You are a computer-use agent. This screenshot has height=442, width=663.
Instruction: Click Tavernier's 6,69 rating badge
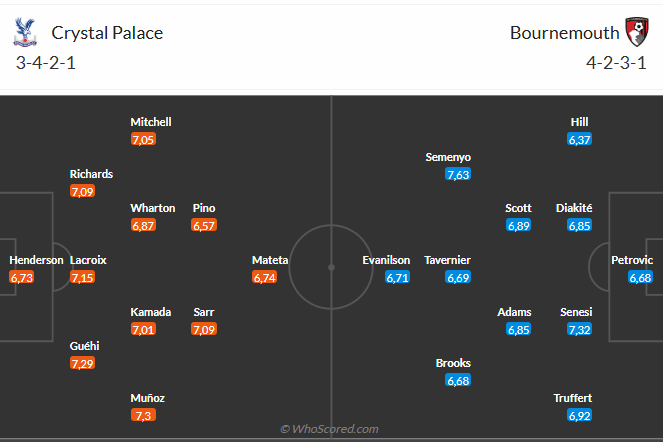[x=458, y=277]
